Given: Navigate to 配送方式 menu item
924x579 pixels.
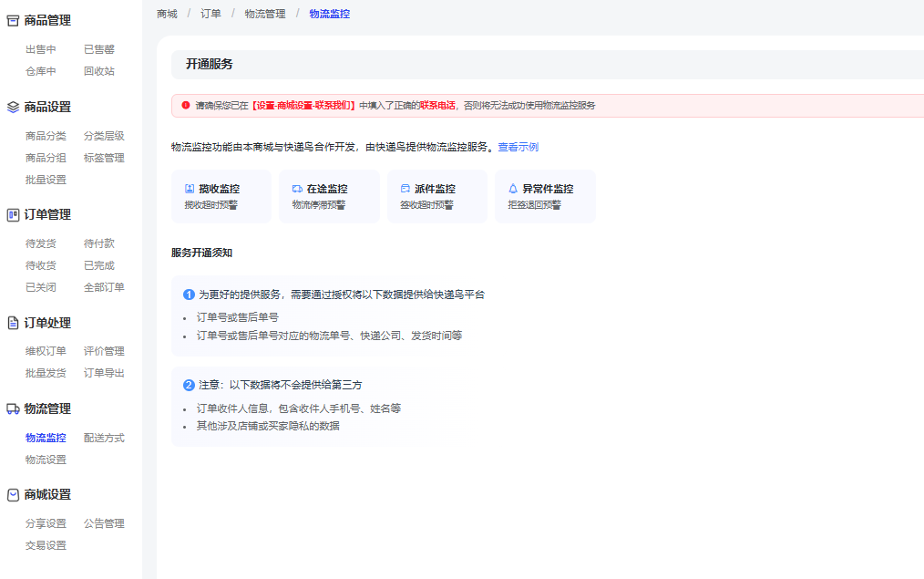Looking at the screenshot, I should [x=104, y=438].
